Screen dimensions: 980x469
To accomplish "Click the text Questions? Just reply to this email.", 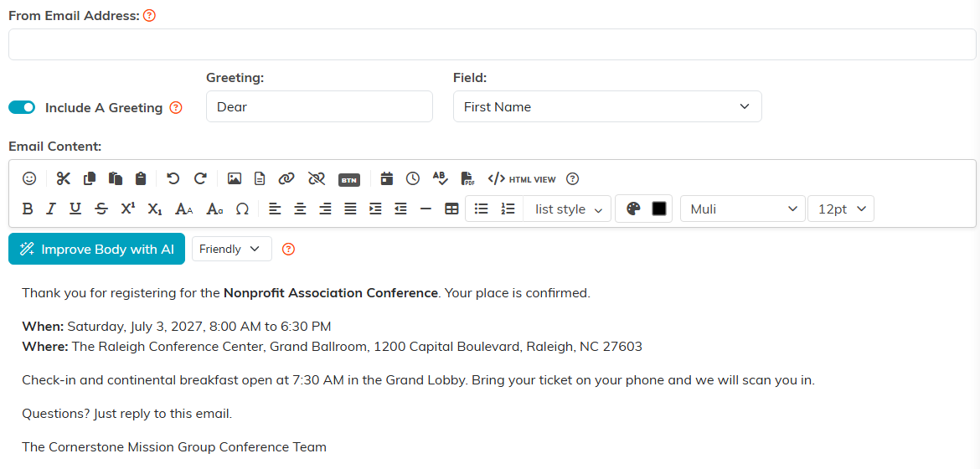I will [126, 414].
